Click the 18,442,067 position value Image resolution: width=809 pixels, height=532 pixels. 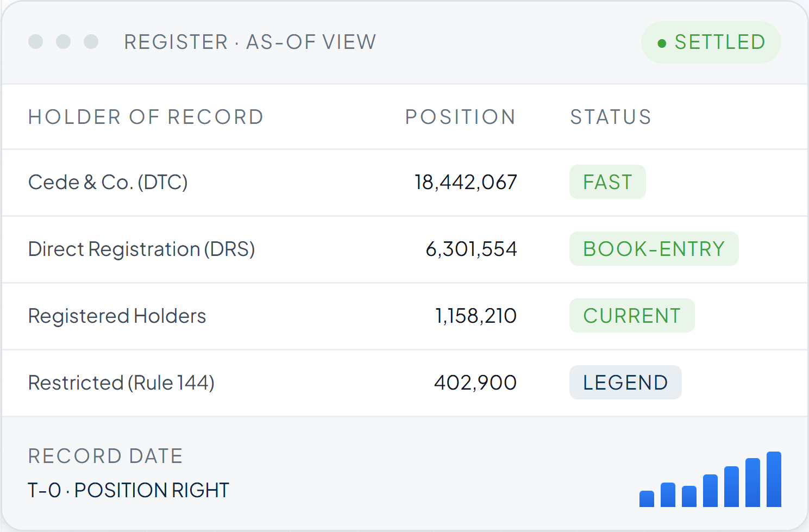coord(466,183)
